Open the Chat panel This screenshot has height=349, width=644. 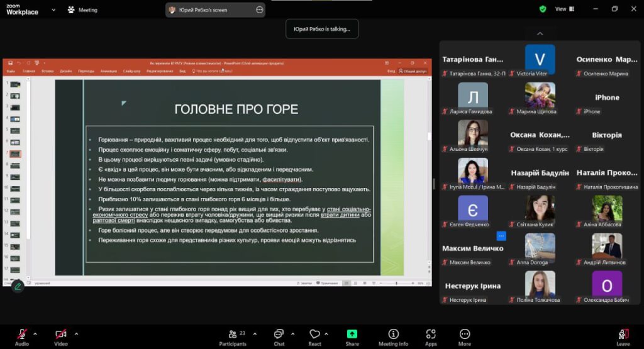[279, 336]
